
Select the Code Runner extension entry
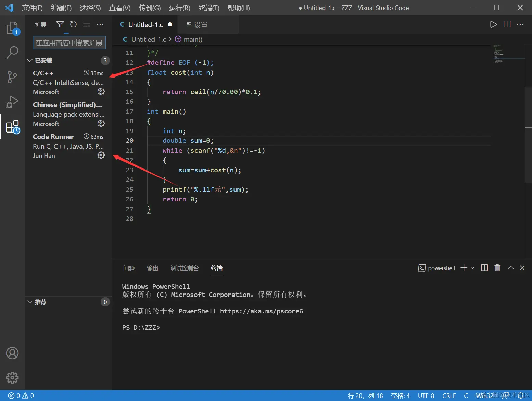pos(68,146)
